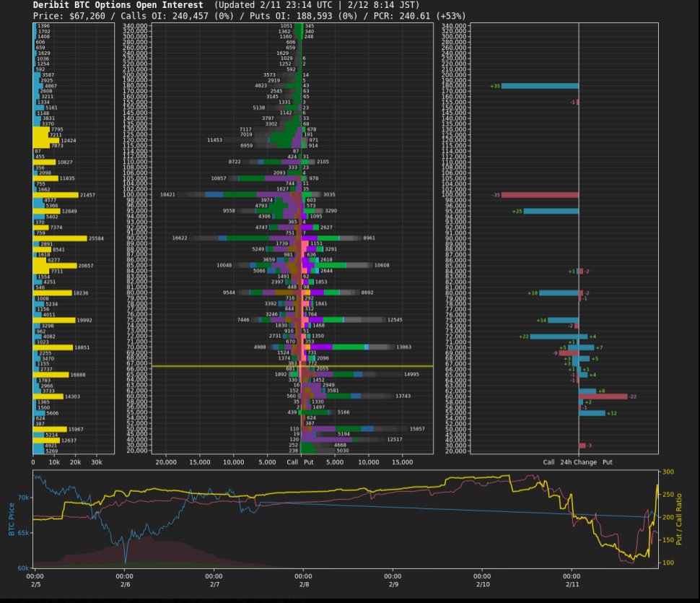Image resolution: width=700 pixels, height=603 pixels.
Task: Select the yellow 19992 total OI bar
Action: (54, 320)
